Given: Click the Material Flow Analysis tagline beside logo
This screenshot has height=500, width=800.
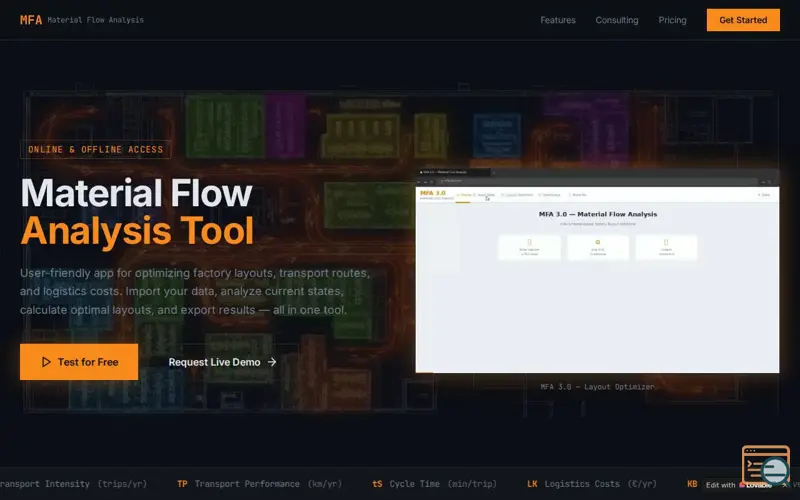Looking at the screenshot, I should click(95, 20).
